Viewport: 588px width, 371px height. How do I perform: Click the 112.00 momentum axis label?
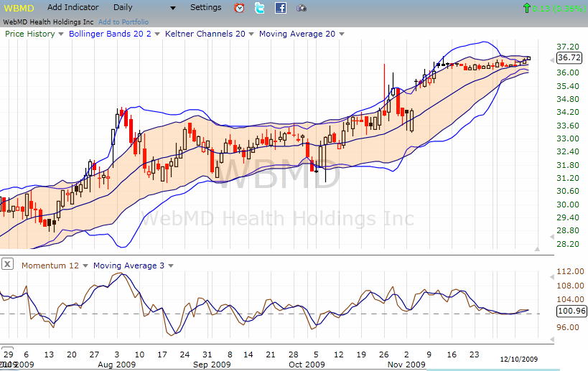coord(570,271)
